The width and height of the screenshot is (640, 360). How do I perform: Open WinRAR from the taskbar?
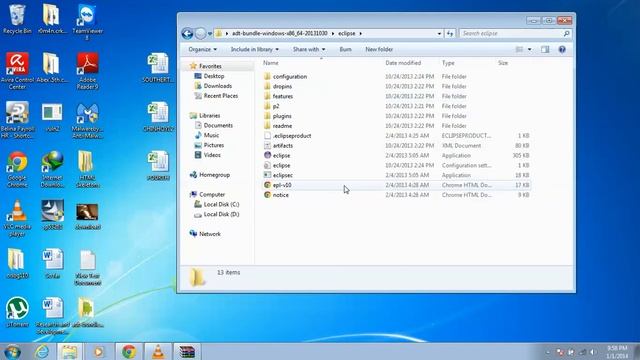pyautogui.click(x=187, y=352)
